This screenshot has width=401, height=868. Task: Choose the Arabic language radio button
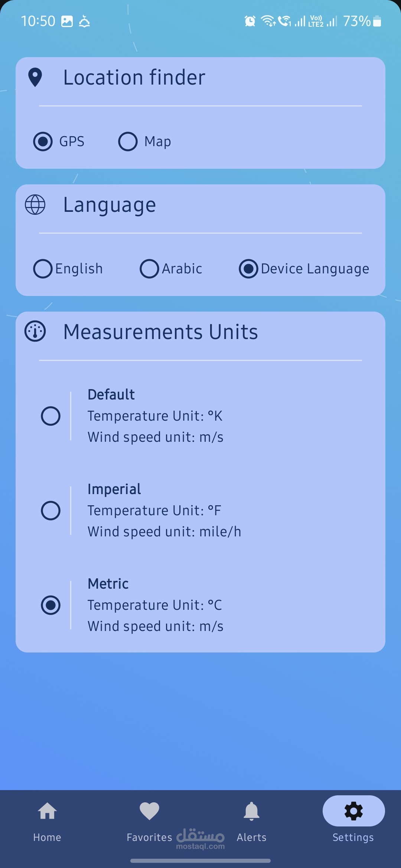(x=149, y=269)
